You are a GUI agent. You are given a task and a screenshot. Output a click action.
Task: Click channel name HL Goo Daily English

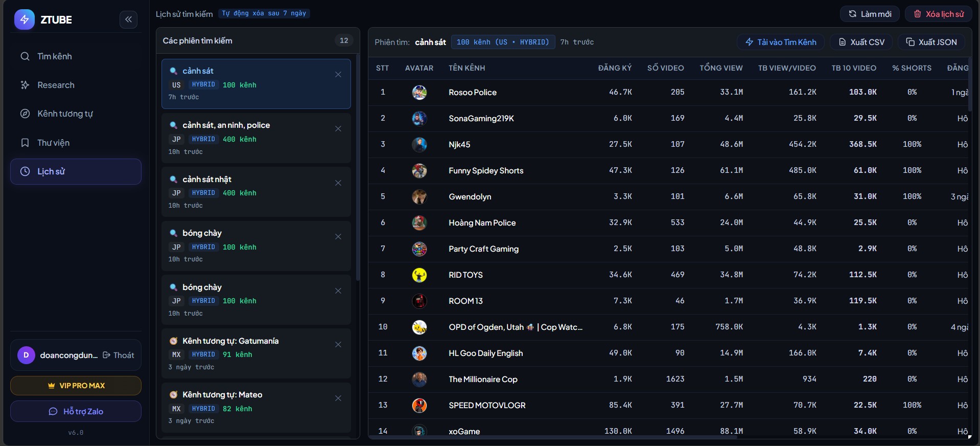pyautogui.click(x=485, y=353)
